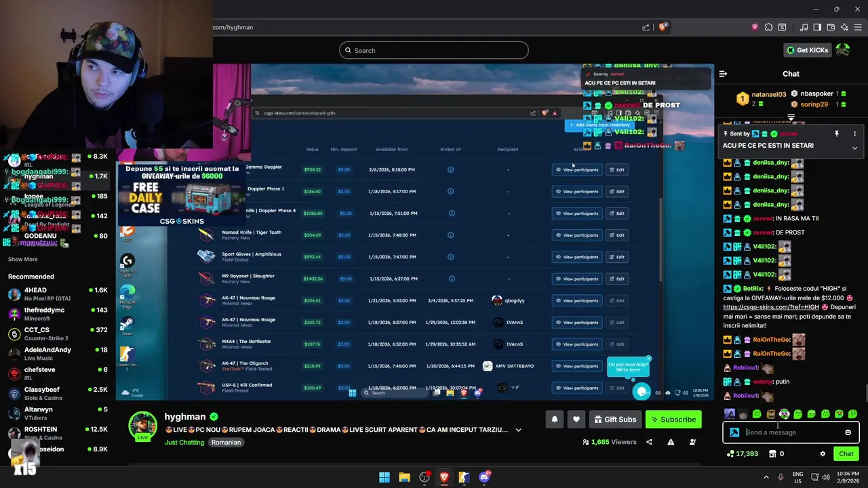The height and width of the screenshot is (488, 868).
Task: Click the Romanian language tag
Action: tap(226, 442)
